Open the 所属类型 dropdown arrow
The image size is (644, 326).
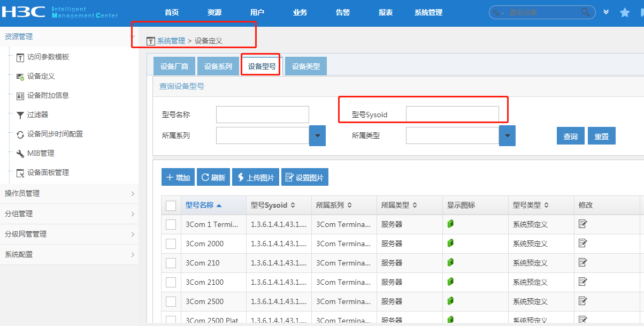pos(507,135)
